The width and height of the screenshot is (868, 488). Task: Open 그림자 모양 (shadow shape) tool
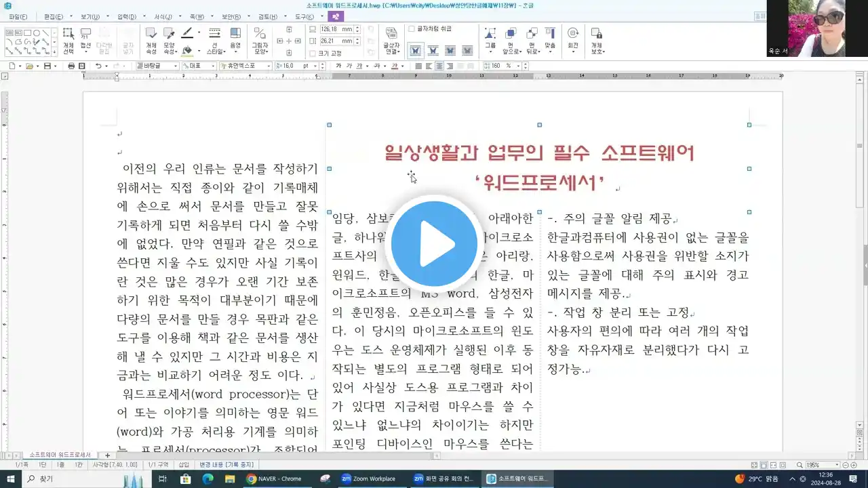click(260, 41)
